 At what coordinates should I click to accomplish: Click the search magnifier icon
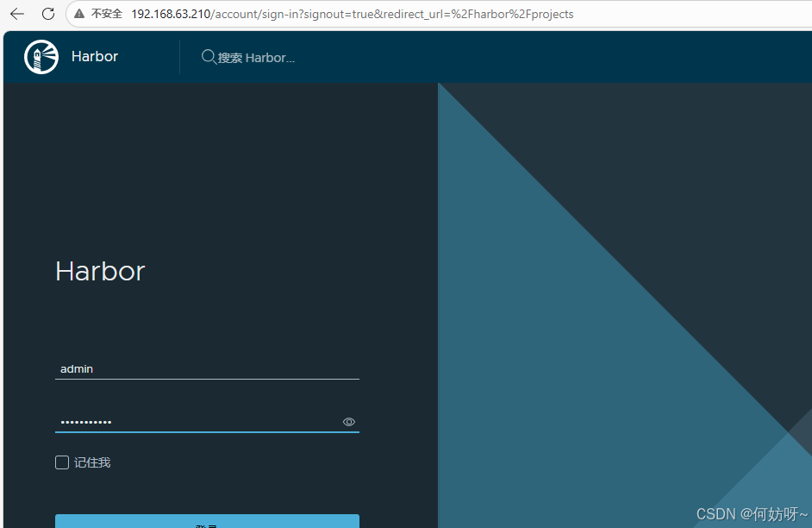pos(209,56)
